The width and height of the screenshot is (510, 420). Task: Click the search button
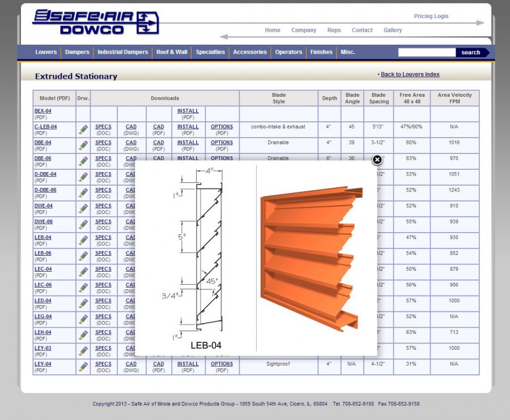point(471,53)
